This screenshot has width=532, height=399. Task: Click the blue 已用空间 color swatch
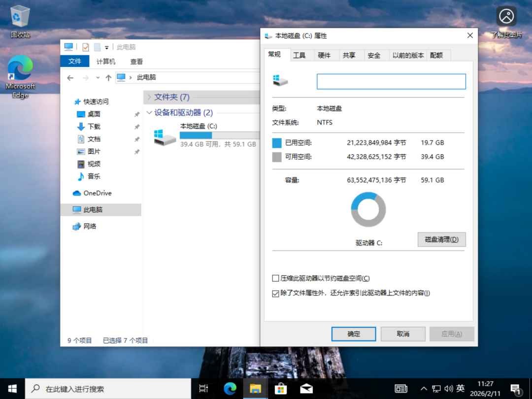coord(277,143)
